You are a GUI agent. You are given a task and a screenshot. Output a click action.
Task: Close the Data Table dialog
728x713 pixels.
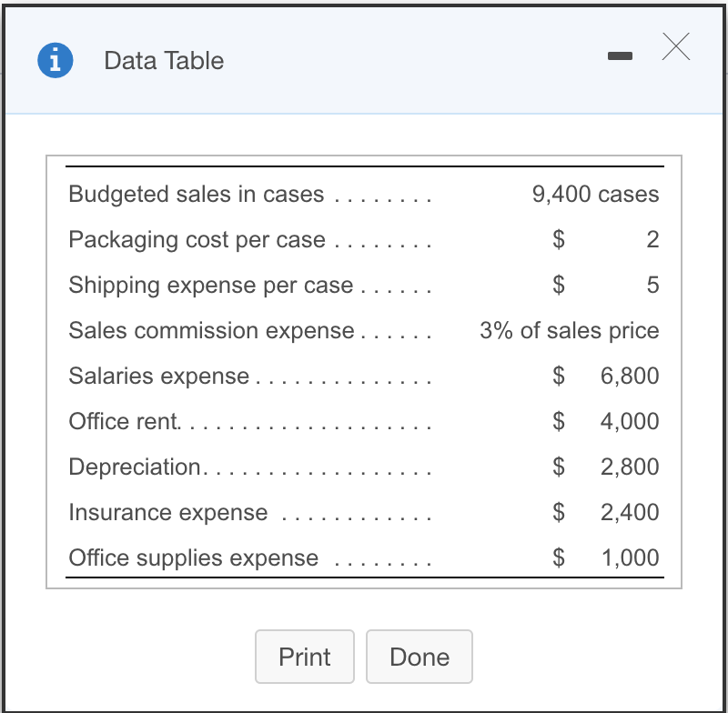tap(676, 46)
